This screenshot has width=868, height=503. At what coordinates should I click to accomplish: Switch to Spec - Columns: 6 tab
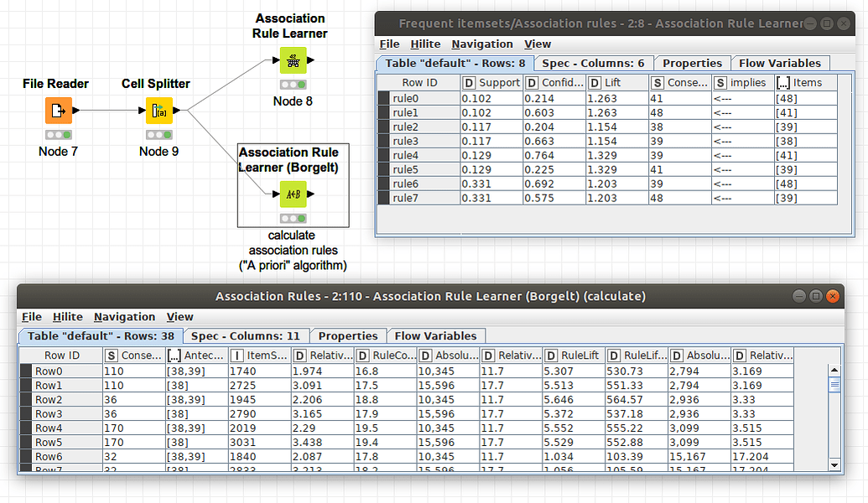(x=593, y=63)
